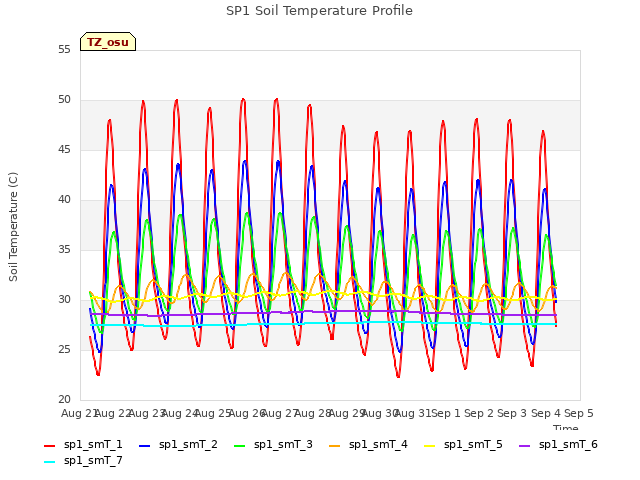640x480 pixels.
Task: Toggle the sp1_smT_1 legend entry
Action: 83,444
